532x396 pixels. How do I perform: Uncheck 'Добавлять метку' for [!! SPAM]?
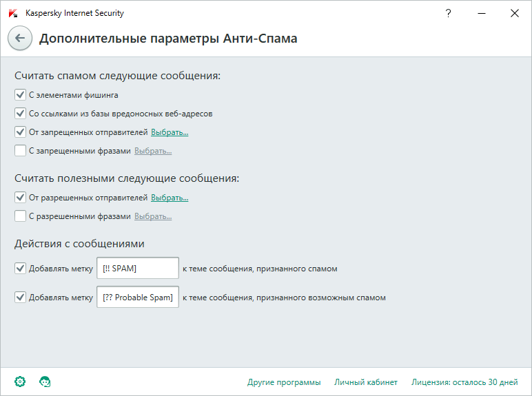point(21,269)
